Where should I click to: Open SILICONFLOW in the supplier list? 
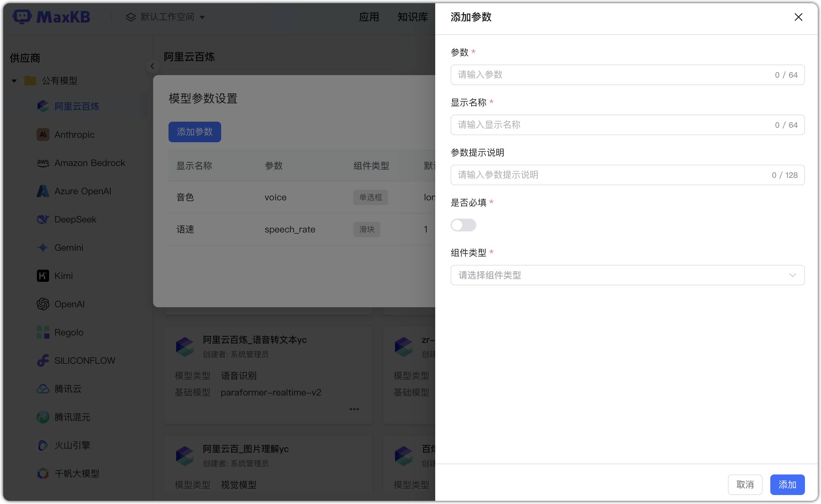[85, 361]
